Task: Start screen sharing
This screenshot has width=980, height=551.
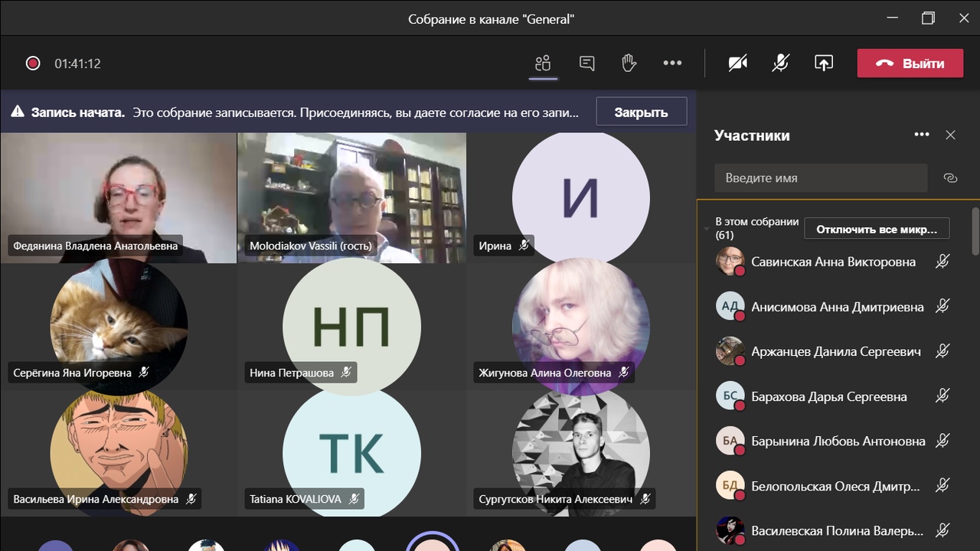Action: pyautogui.click(x=824, y=63)
